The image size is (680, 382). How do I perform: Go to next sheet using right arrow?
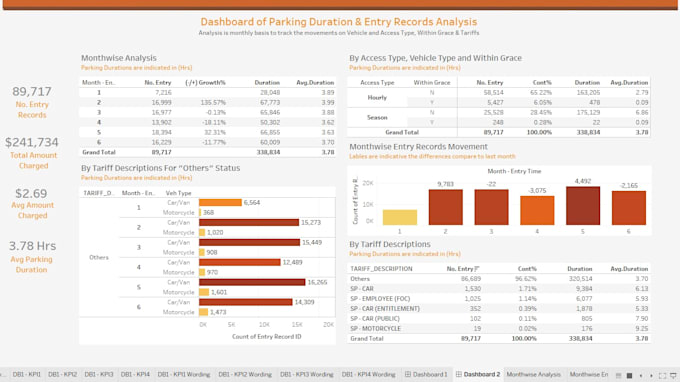click(651, 375)
